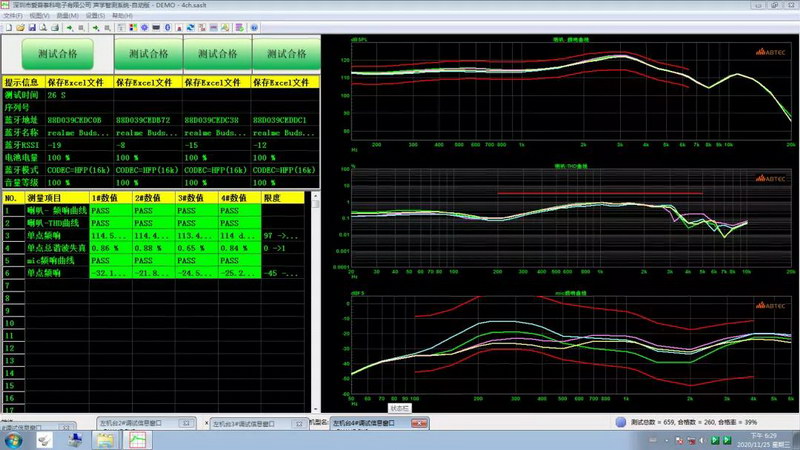The height and width of the screenshot is (450, 800).
Task: Click channel 3 测试合格 green button
Action: [217, 54]
